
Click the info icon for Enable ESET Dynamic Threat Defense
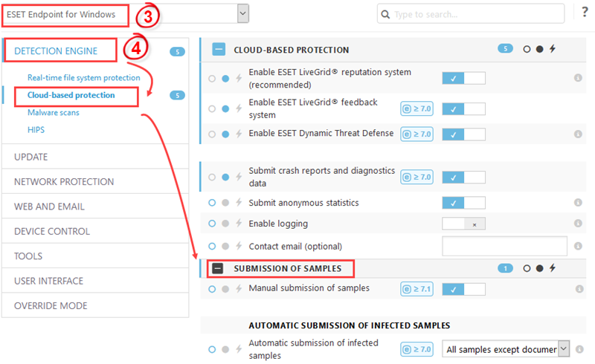coord(578,134)
